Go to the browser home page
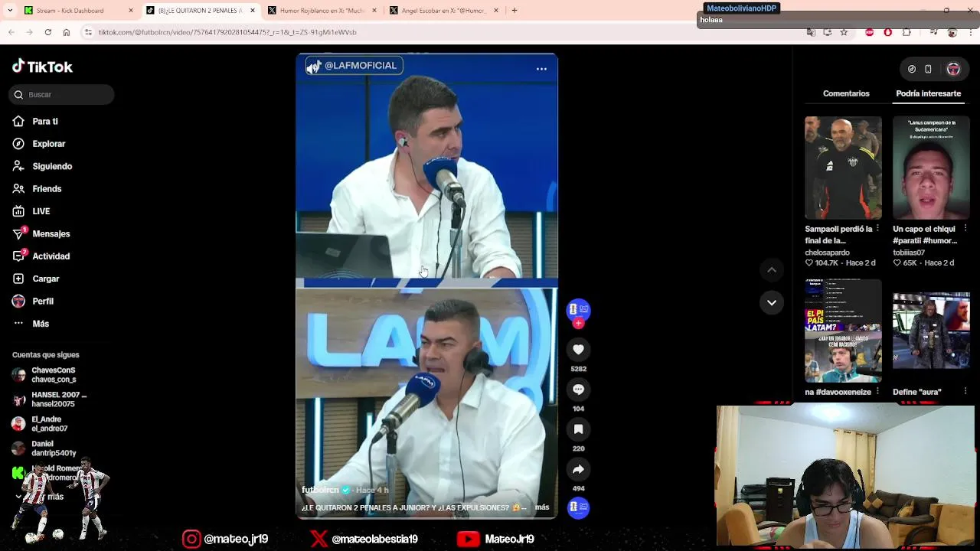The height and width of the screenshot is (551, 980). 67,32
